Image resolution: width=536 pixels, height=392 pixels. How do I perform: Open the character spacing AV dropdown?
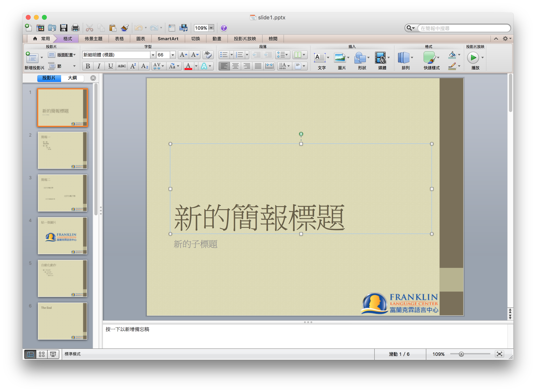(159, 66)
